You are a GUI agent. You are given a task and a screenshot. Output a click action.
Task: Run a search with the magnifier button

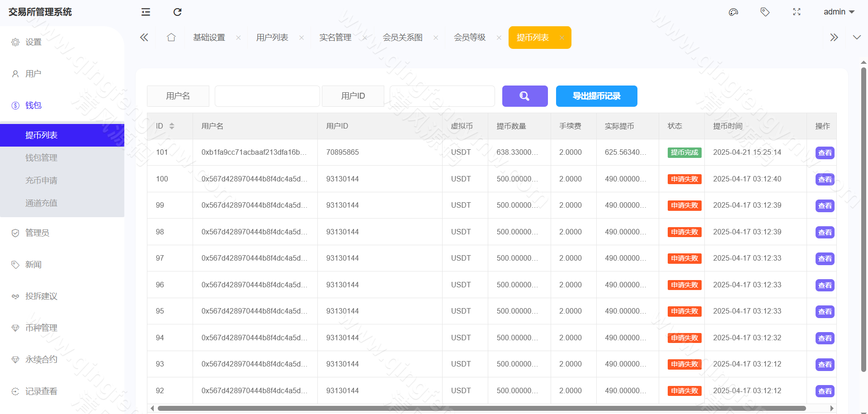point(524,96)
